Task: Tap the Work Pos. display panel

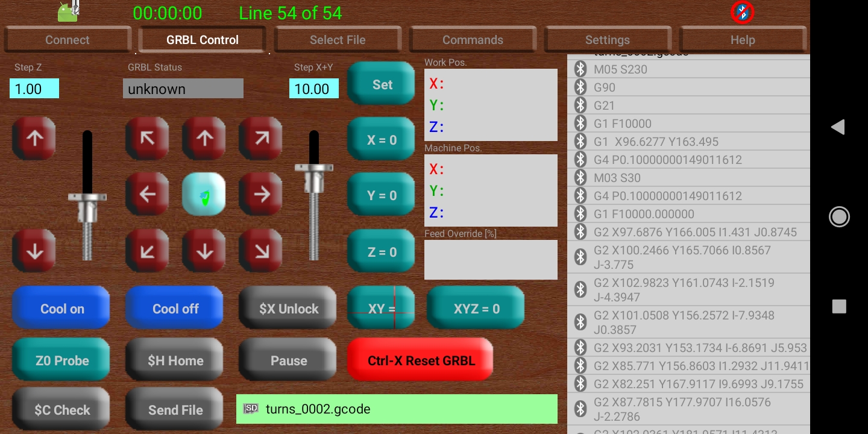Action: (x=491, y=105)
